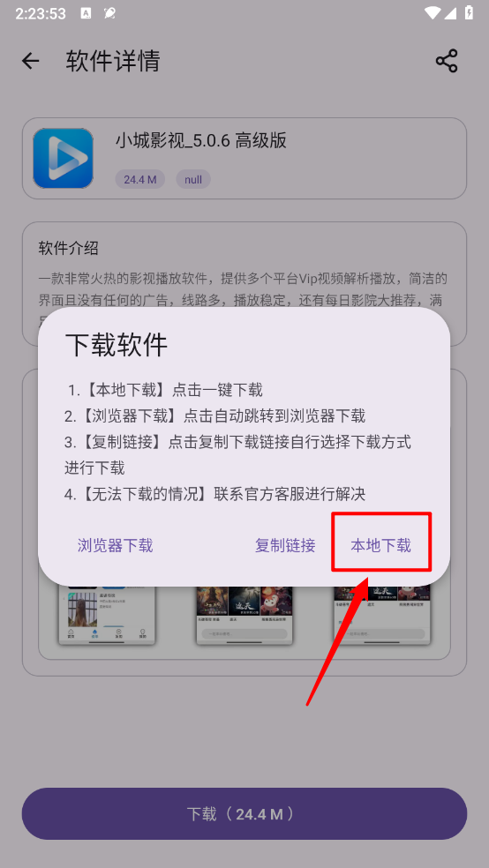Tap the keyboard indicator status bar icon
The width and height of the screenshot is (489, 868).
click(86, 14)
